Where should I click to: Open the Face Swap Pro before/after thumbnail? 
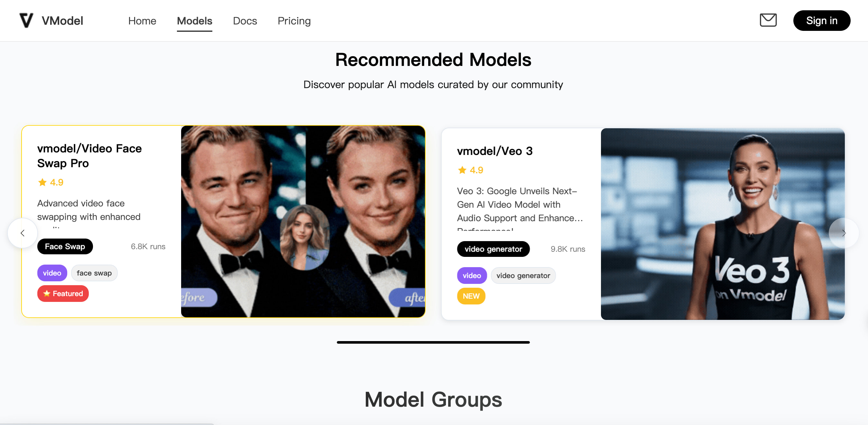pyautogui.click(x=303, y=221)
